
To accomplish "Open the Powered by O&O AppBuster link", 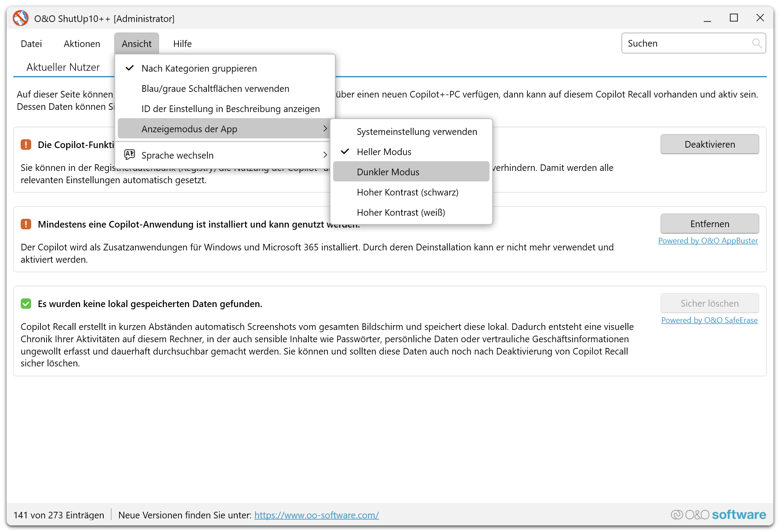I will pos(707,241).
